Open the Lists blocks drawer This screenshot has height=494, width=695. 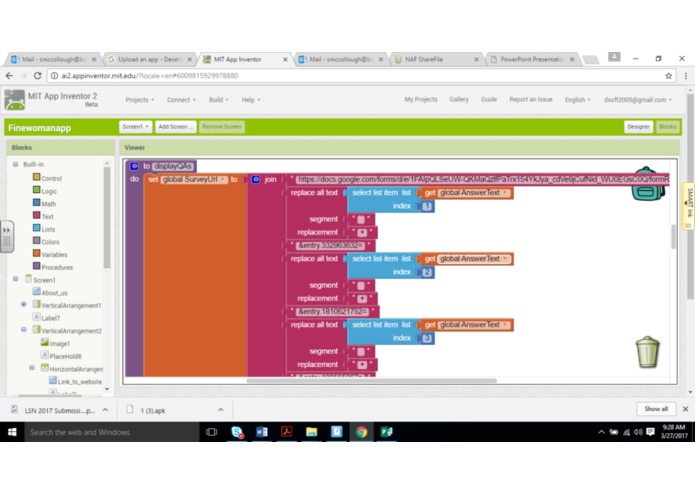coord(48,229)
